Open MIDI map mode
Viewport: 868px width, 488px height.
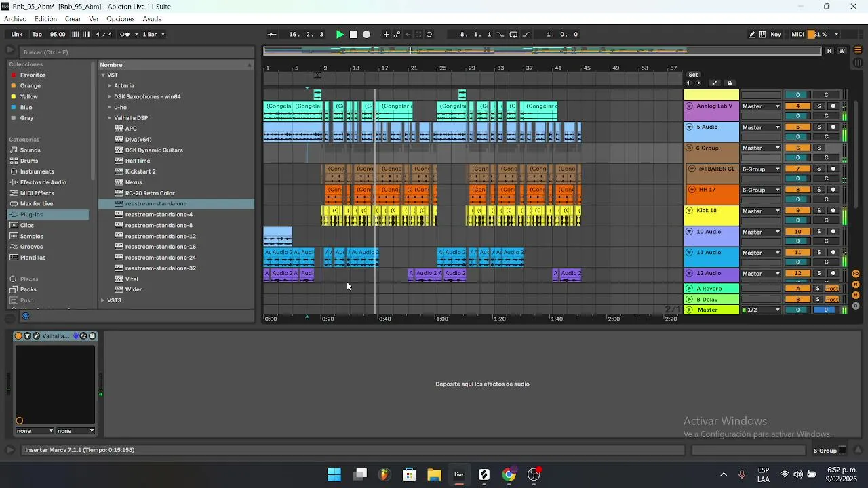coord(797,34)
